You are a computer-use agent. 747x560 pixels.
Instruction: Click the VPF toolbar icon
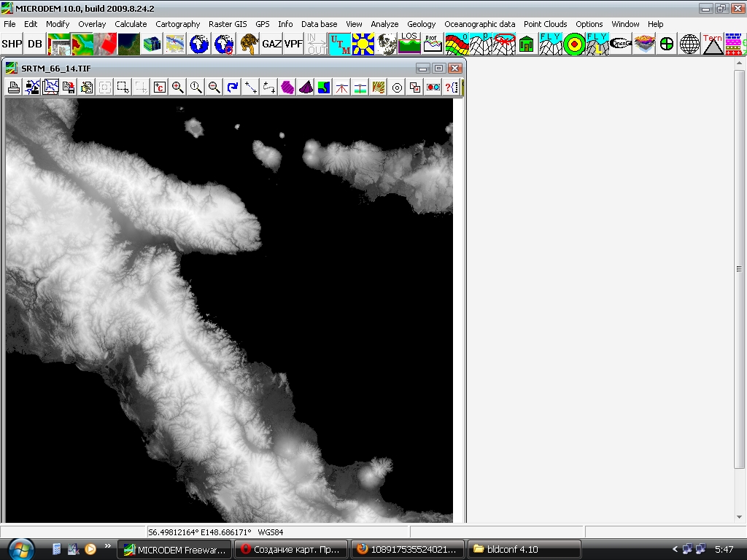(x=293, y=44)
